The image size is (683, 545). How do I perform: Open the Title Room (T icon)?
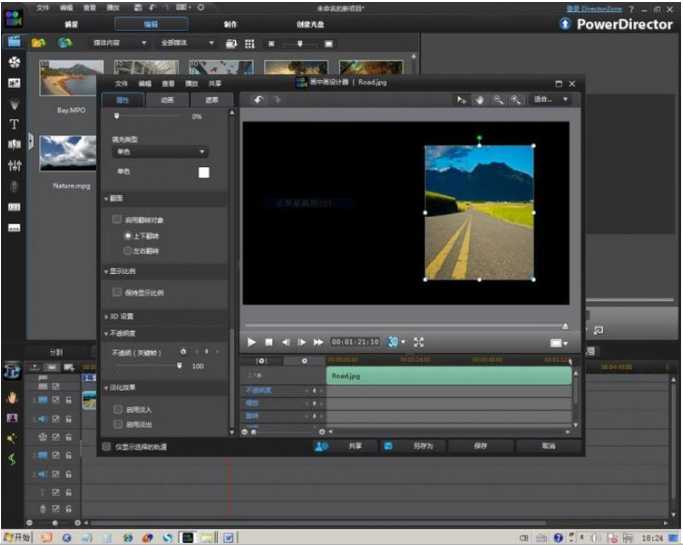[x=14, y=125]
